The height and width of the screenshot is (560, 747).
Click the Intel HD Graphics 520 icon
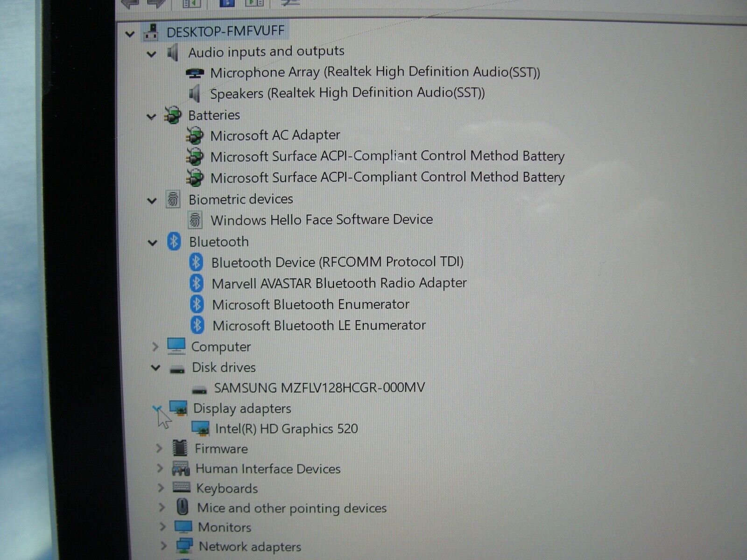click(x=200, y=428)
